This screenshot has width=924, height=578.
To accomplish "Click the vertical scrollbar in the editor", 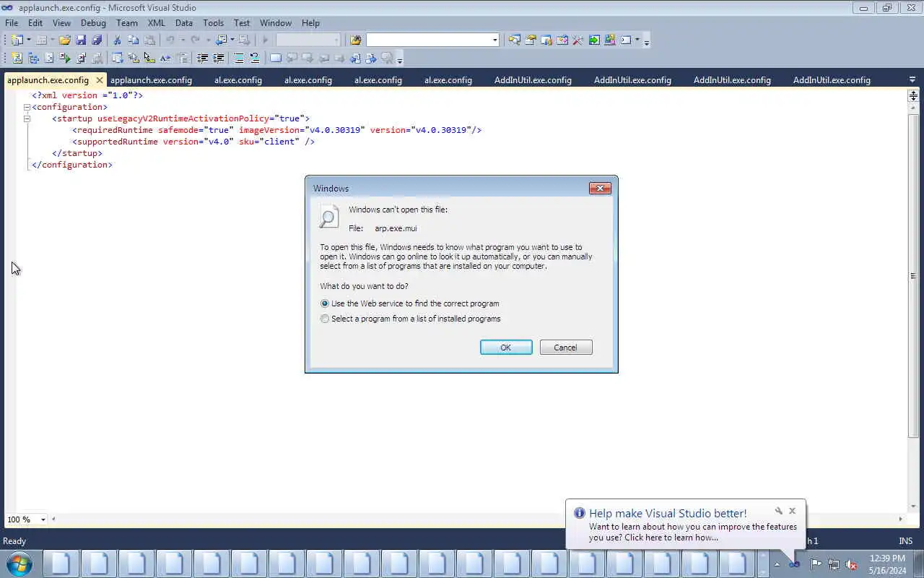I will [913, 275].
